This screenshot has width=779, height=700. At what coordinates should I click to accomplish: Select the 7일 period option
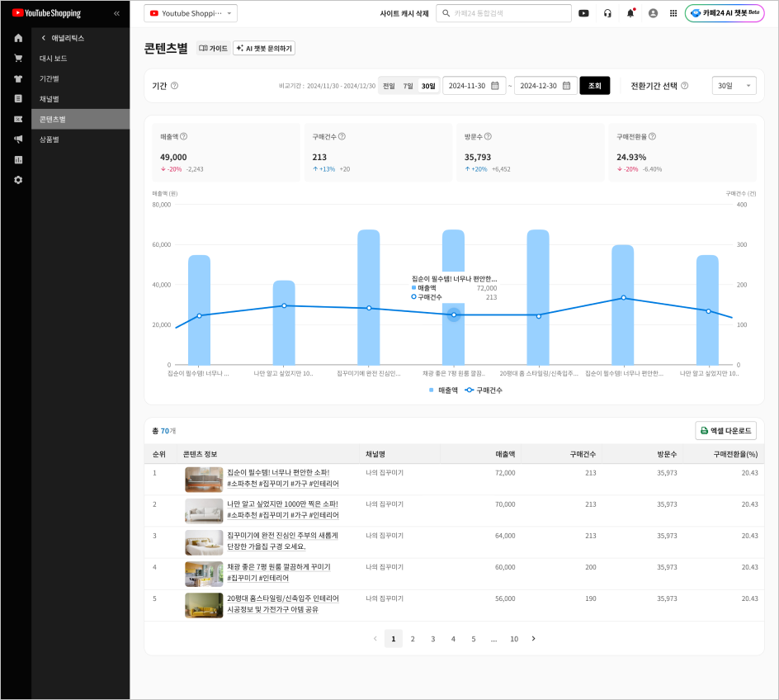pos(408,86)
